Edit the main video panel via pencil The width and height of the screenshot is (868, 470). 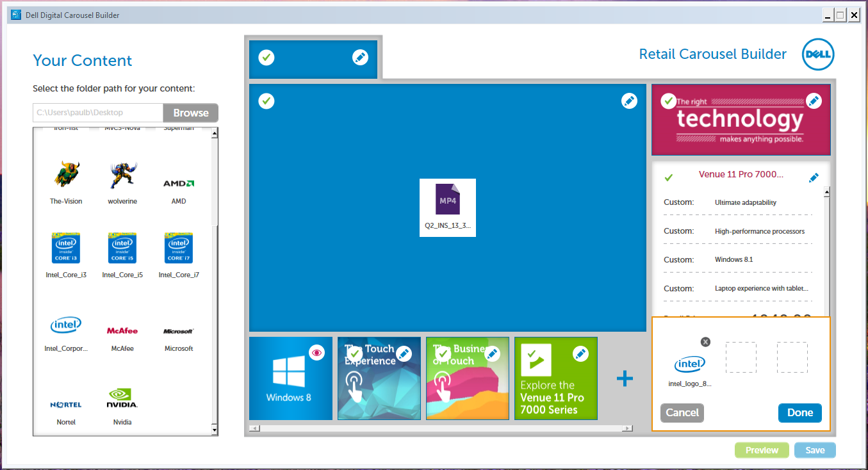[629, 101]
